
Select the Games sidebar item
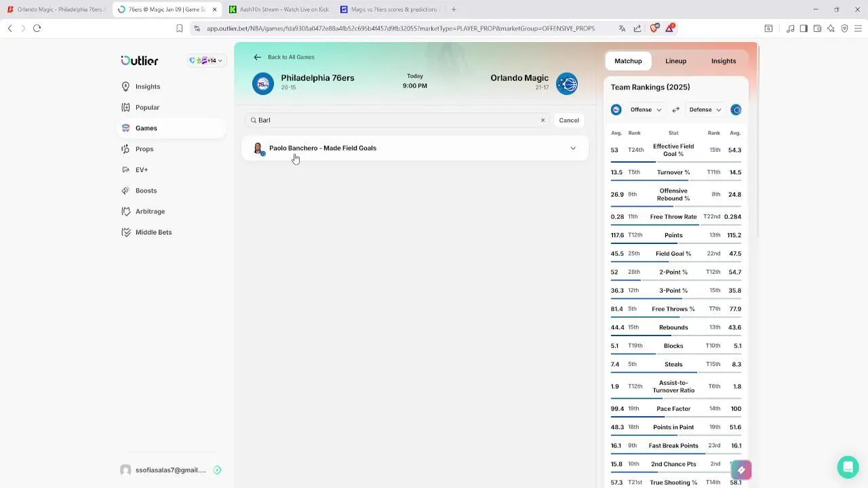point(172,128)
